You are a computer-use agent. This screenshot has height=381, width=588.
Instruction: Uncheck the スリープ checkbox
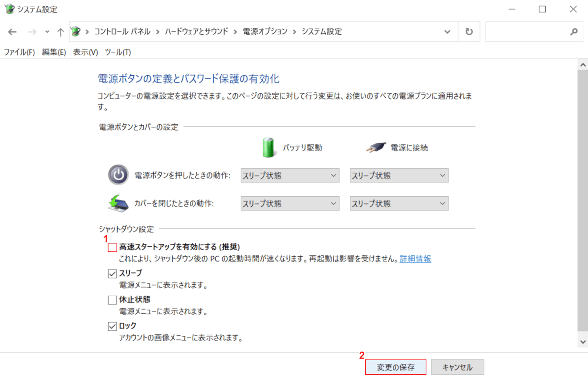(x=112, y=273)
